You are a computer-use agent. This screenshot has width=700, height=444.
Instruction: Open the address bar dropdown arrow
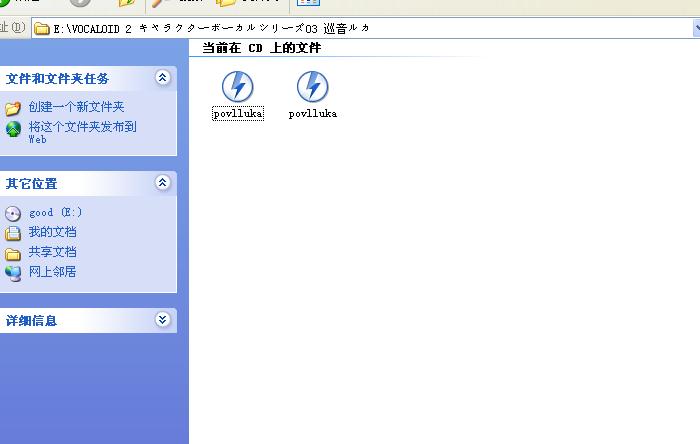click(x=696, y=28)
